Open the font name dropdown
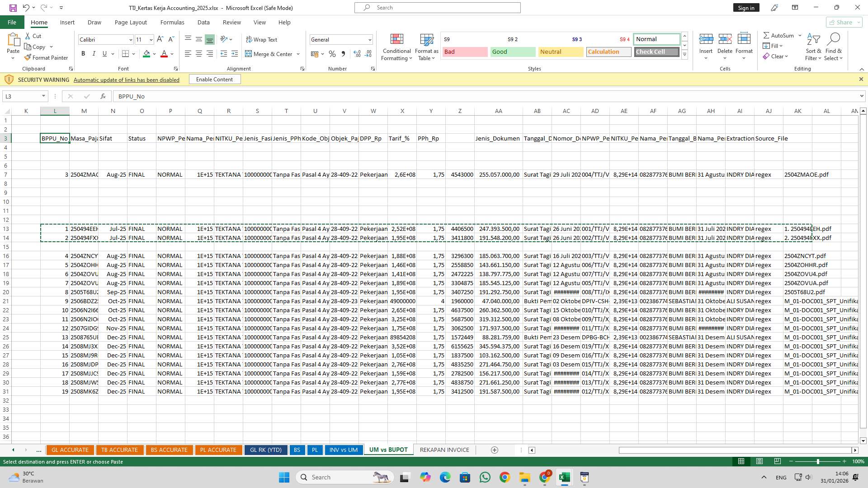868x488 pixels. (x=130, y=40)
